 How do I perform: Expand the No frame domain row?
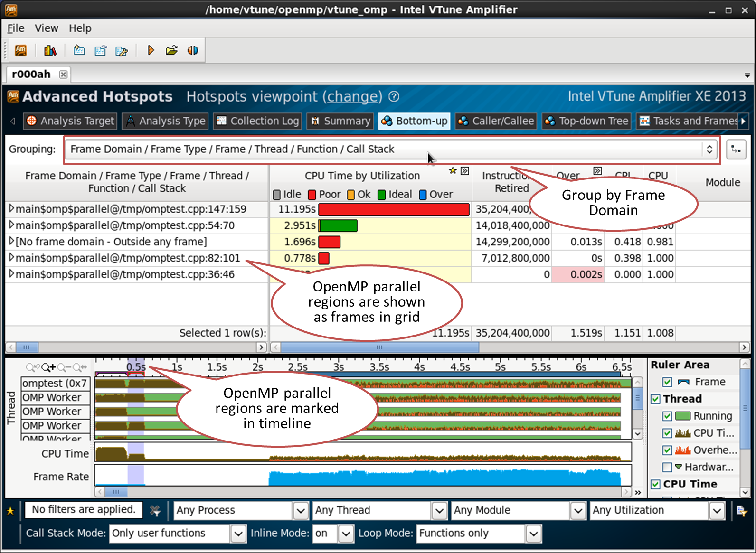point(12,242)
